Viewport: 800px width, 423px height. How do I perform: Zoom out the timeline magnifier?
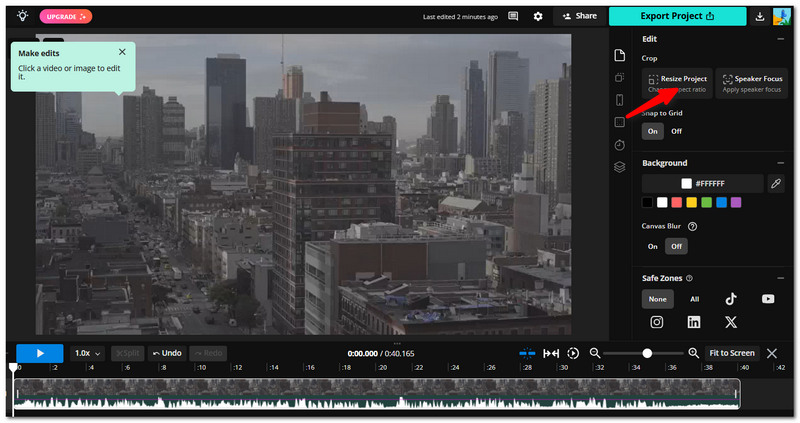[x=595, y=353]
